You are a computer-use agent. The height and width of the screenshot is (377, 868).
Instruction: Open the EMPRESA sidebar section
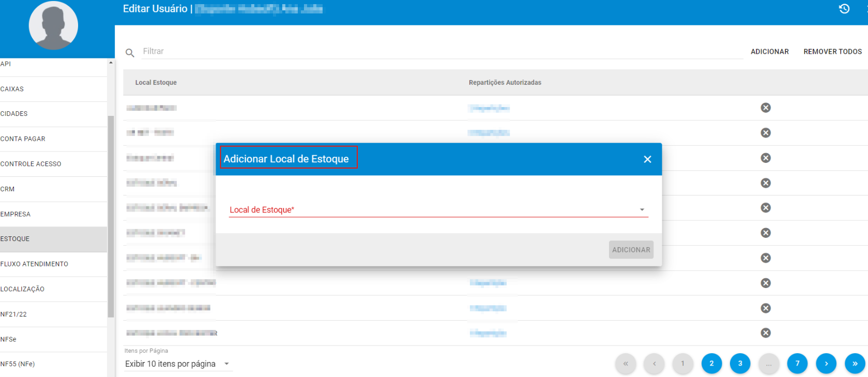(x=53, y=214)
